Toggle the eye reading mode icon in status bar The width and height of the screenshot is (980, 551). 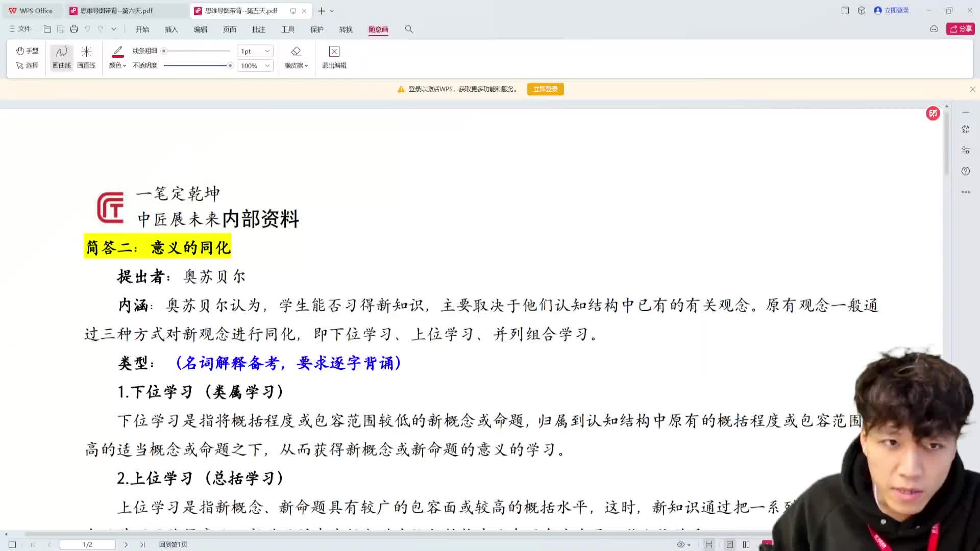(681, 544)
